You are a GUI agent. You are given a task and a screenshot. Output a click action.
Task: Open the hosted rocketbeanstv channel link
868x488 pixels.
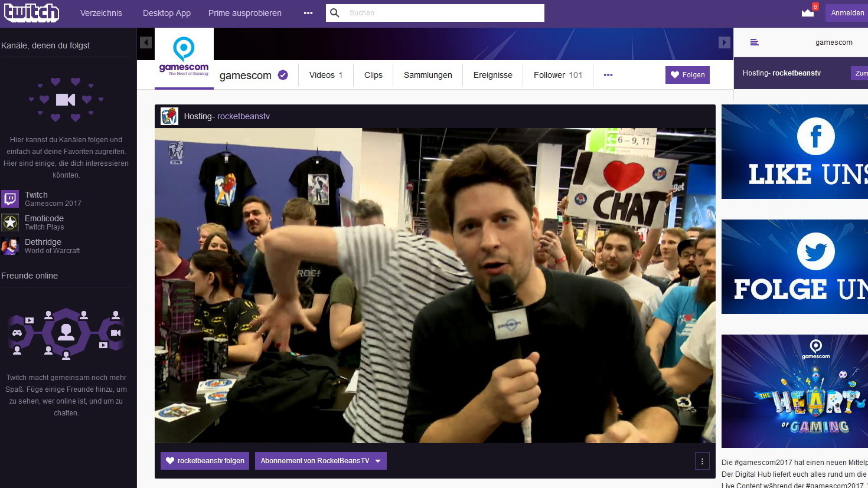[x=243, y=116]
